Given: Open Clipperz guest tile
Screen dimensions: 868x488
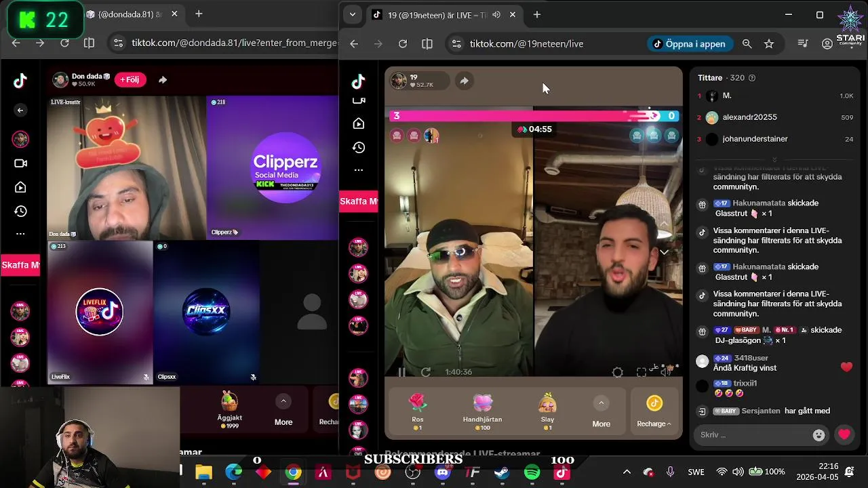Looking at the screenshot, I should coord(273,167).
